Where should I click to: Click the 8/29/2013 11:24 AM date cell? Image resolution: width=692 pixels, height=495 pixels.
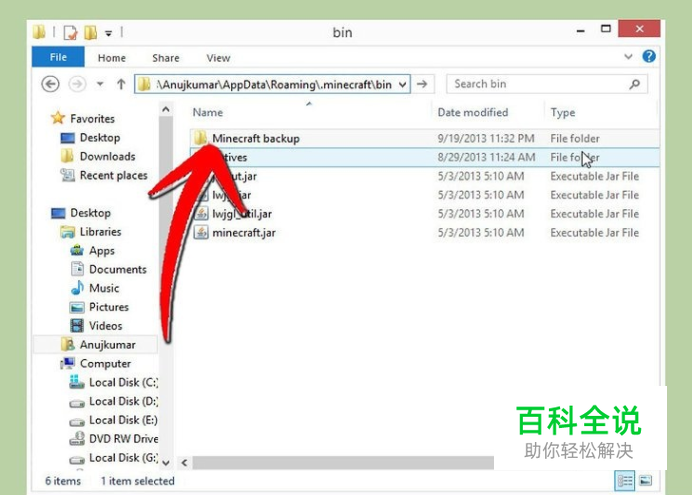click(486, 158)
